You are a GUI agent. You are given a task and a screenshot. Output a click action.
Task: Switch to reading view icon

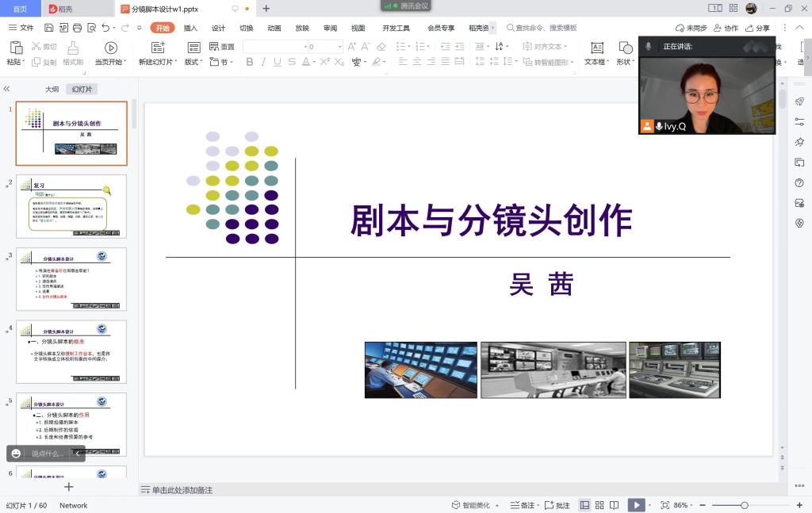[x=615, y=505]
